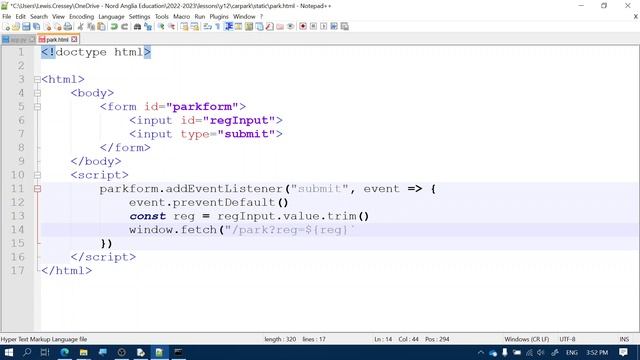Open the Windows Start button
The image size is (640, 360).
point(9,352)
